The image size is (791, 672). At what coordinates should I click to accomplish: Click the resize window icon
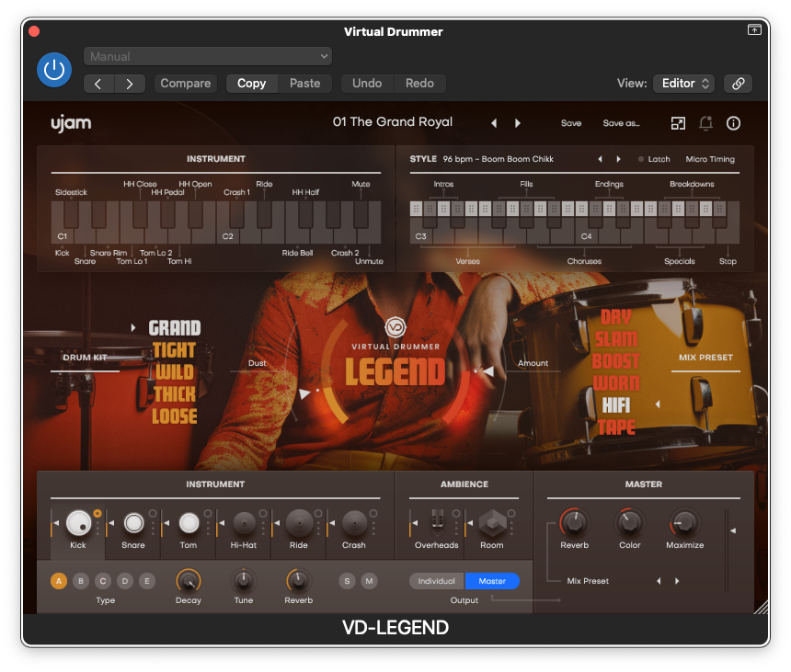(x=678, y=123)
